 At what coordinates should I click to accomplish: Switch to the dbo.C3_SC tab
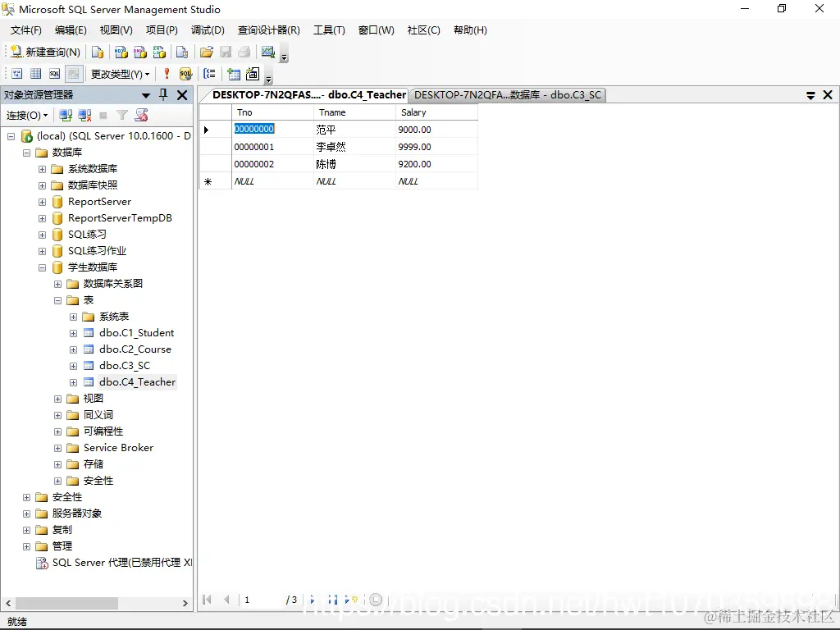507,95
